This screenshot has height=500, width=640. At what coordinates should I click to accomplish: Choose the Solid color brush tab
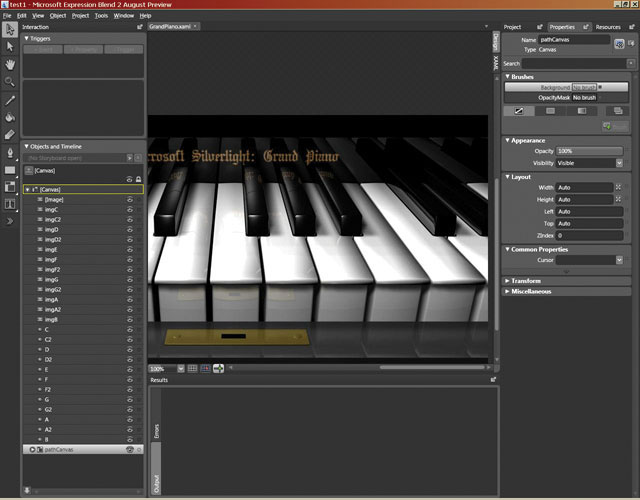[x=550, y=111]
